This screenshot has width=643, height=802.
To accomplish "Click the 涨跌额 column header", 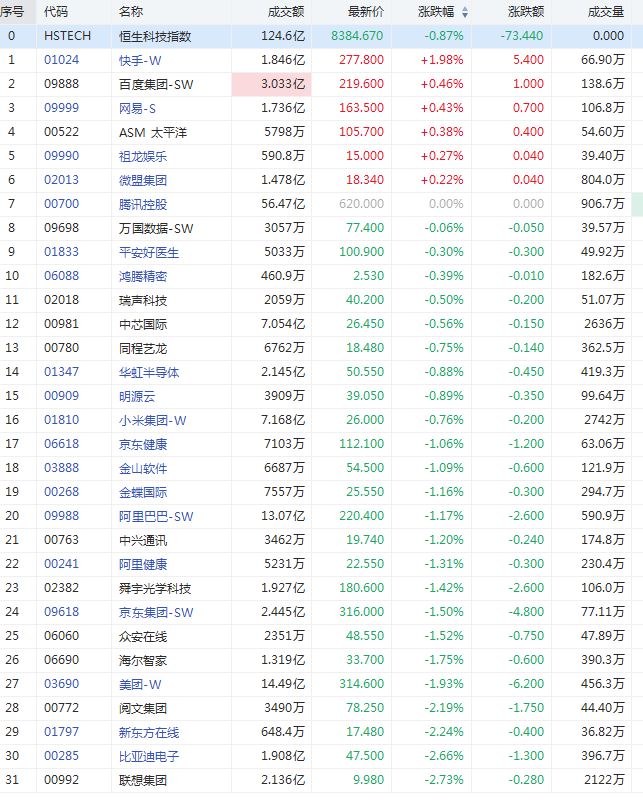I will coord(526,12).
